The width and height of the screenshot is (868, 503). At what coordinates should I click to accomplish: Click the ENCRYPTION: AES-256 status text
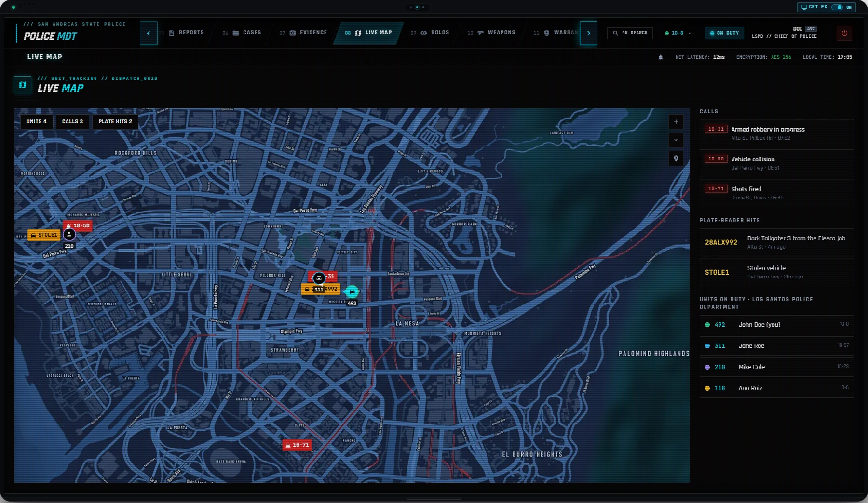[x=763, y=57]
